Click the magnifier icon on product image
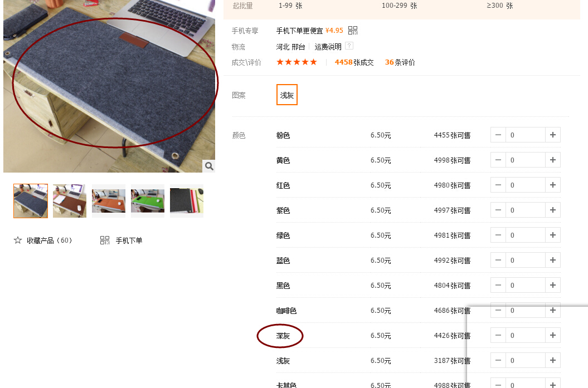 pyautogui.click(x=209, y=166)
